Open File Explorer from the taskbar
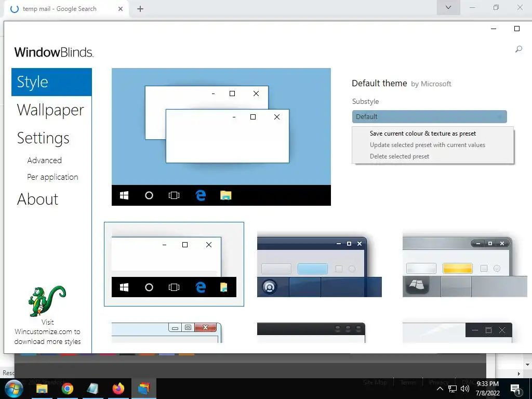The height and width of the screenshot is (399, 532). pyautogui.click(x=42, y=389)
